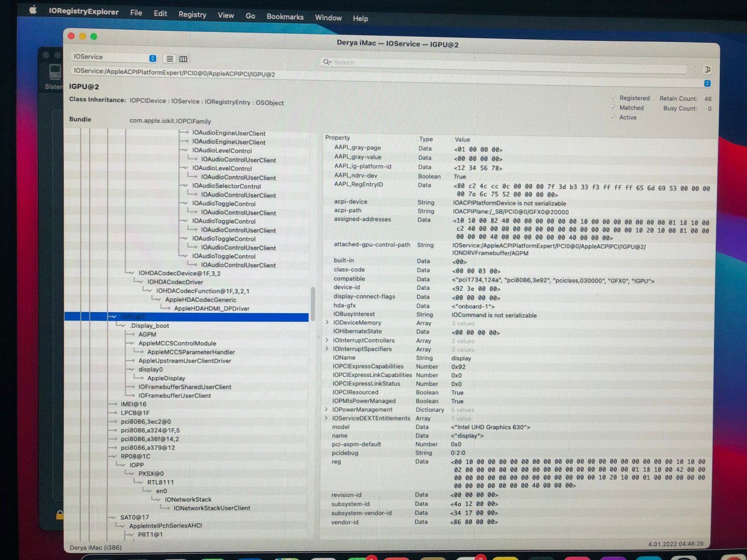
Task: Click the tree pane vertical scrollbar
Action: coord(313,304)
